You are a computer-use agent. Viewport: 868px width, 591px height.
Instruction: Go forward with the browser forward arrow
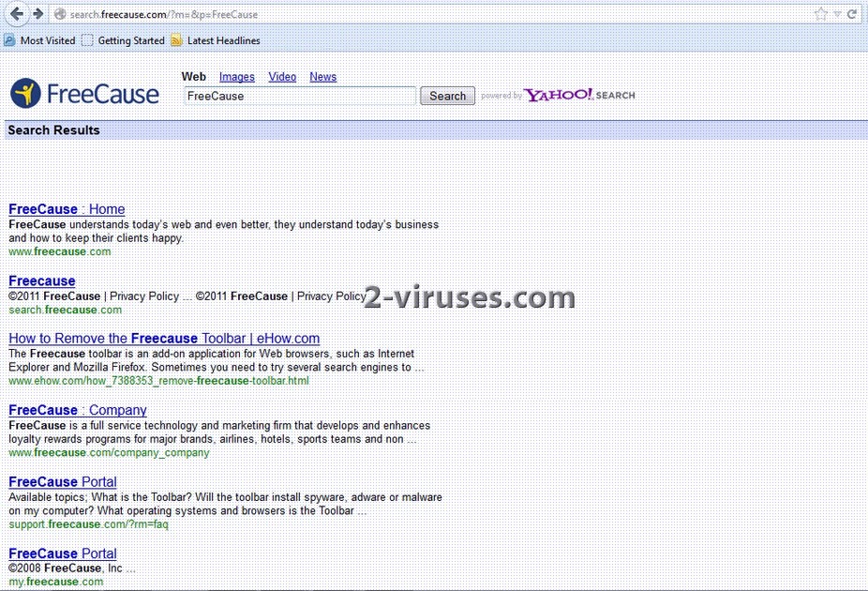37,13
